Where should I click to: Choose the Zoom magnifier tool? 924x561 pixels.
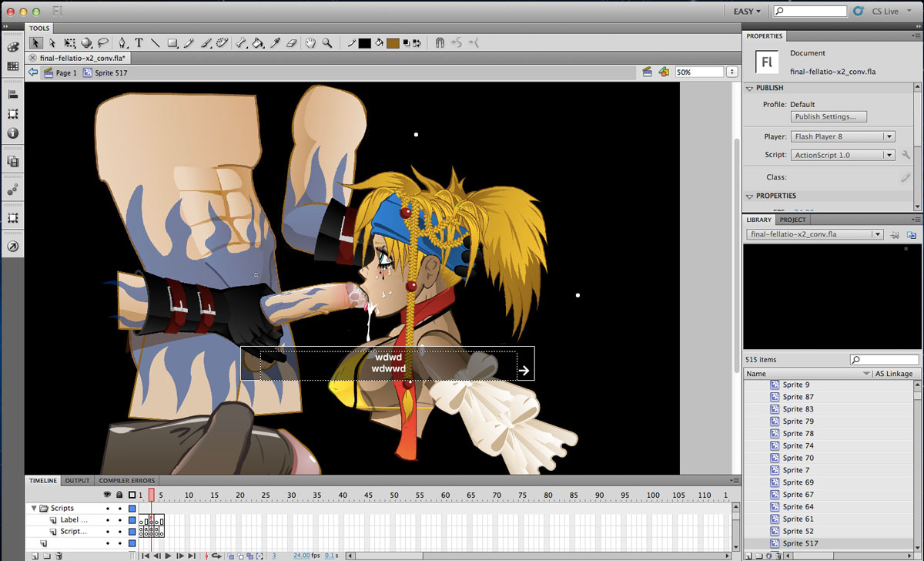coord(327,43)
